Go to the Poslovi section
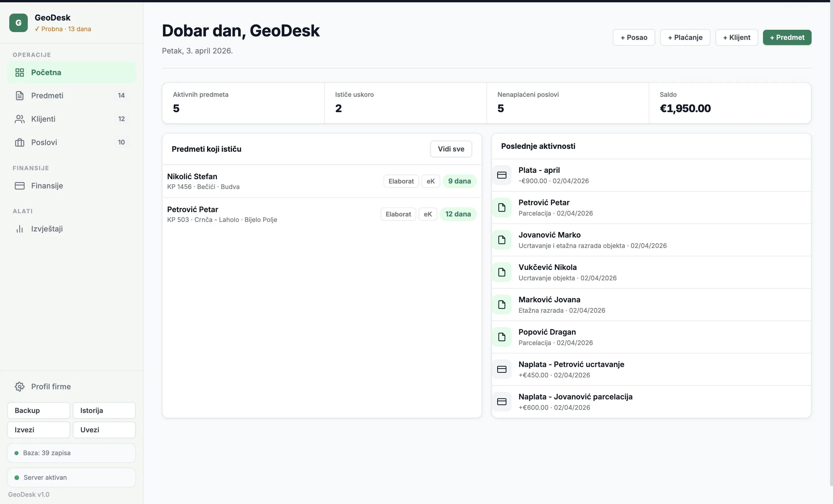833x504 pixels. click(71, 142)
